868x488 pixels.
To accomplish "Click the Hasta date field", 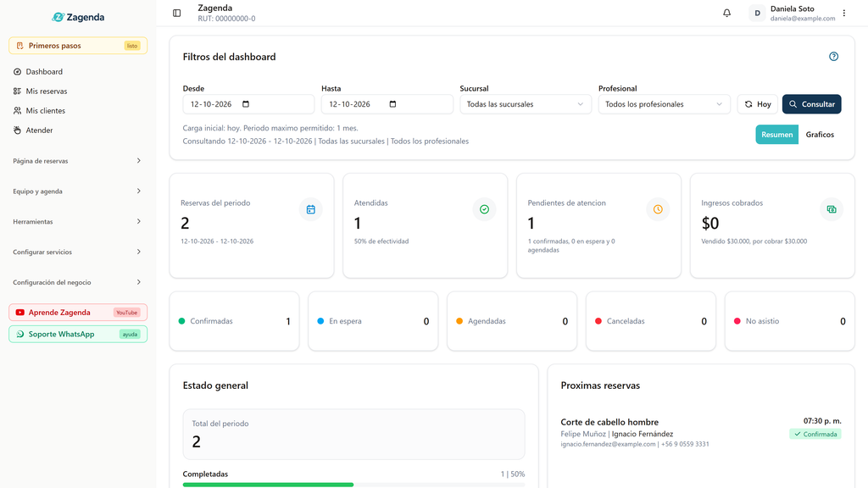I will pos(387,104).
